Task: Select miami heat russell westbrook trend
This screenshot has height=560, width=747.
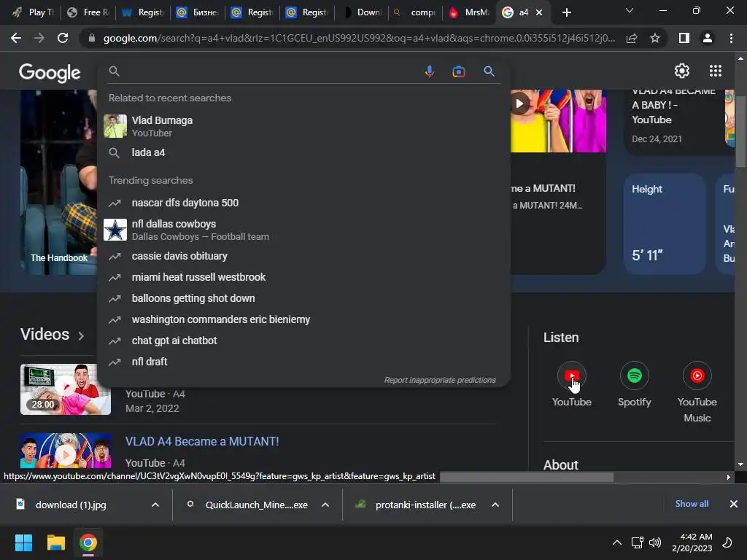Action: click(303, 277)
